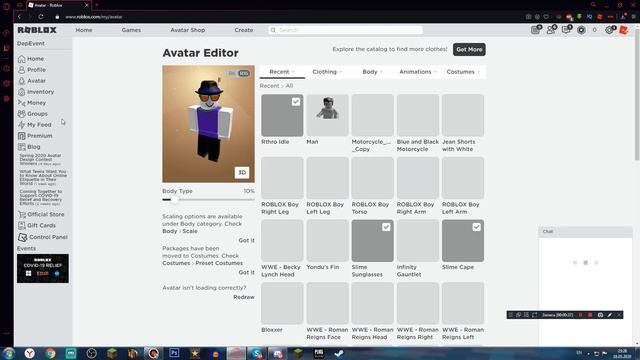
Task: Reload the page with the browser refresh icon
Action: 41,17
